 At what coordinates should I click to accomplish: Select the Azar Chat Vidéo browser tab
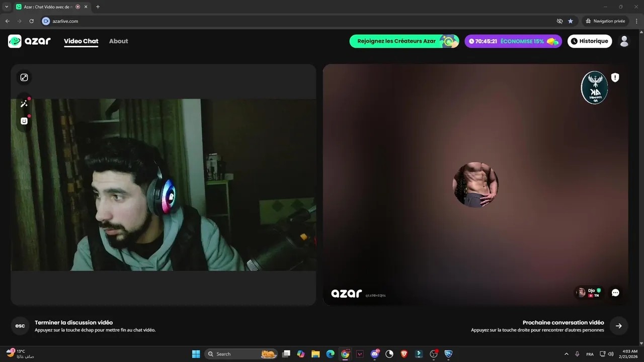coord(51,7)
